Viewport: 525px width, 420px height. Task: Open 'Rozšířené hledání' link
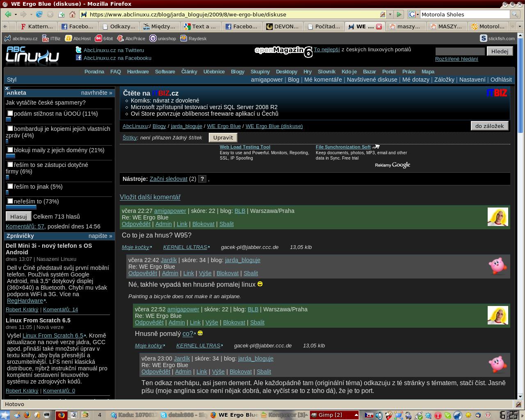(x=457, y=59)
